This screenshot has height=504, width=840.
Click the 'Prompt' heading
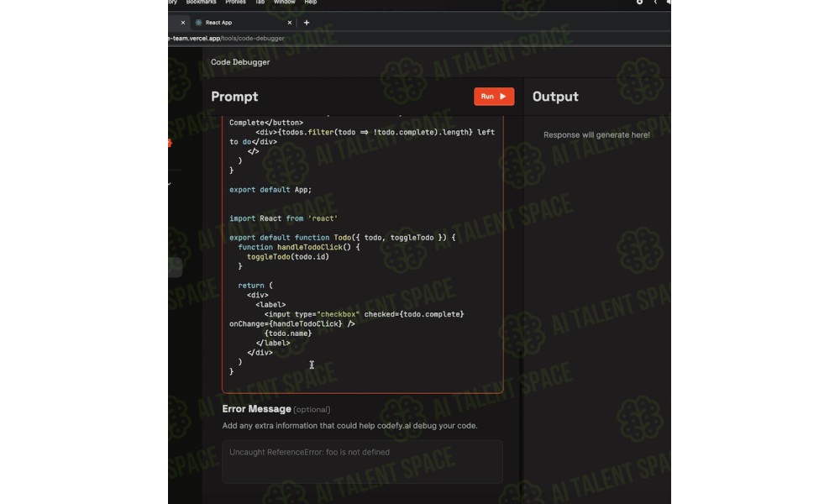pyautogui.click(x=234, y=97)
